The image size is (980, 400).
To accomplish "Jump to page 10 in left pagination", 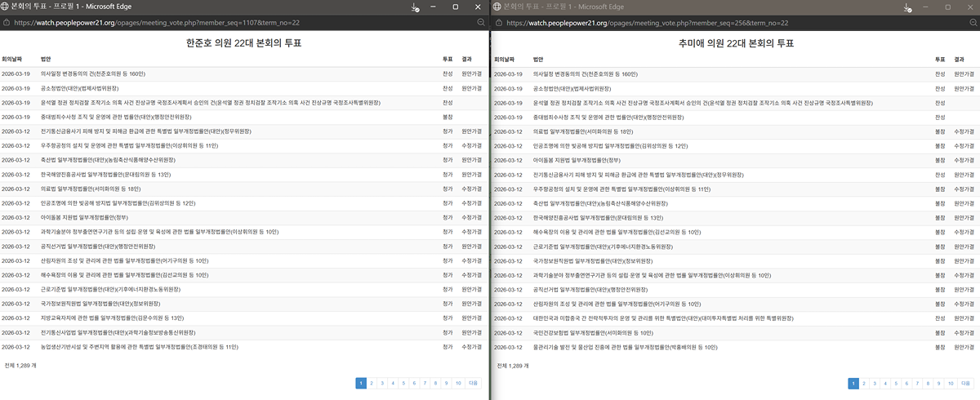I will 457,382.
